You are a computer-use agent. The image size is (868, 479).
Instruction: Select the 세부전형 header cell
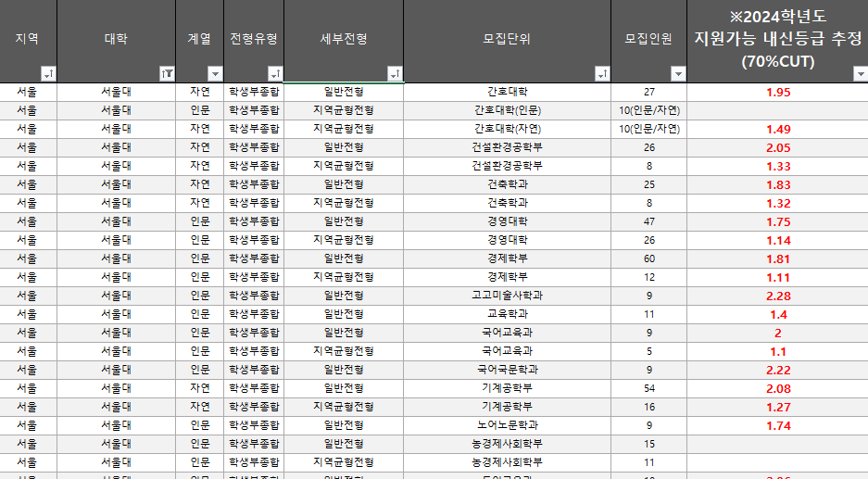pos(344,41)
